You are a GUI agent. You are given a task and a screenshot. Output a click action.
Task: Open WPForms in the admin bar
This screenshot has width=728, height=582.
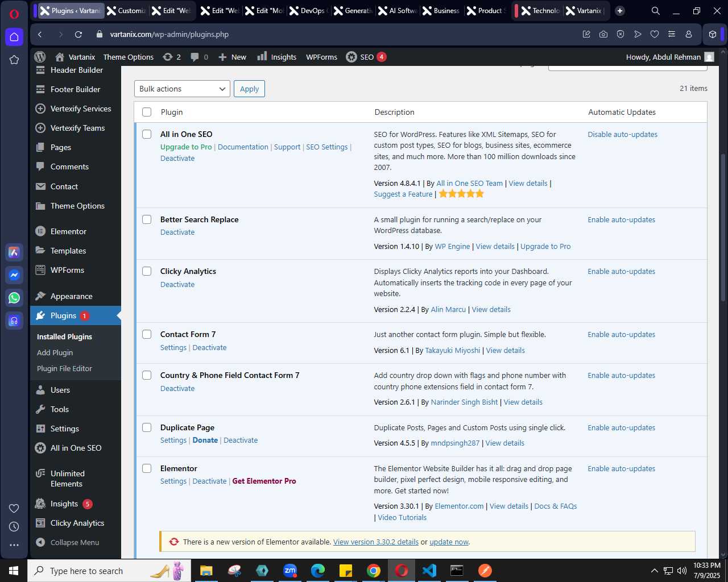321,57
